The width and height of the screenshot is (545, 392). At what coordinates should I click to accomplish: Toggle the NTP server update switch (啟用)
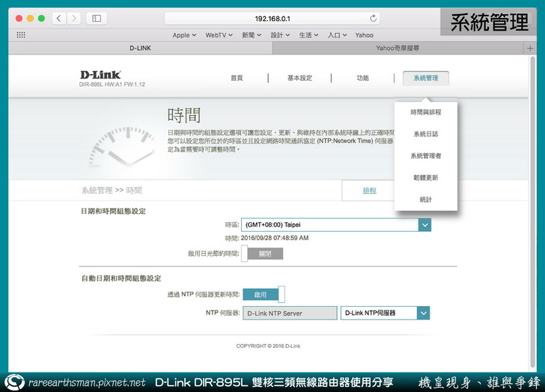click(264, 295)
